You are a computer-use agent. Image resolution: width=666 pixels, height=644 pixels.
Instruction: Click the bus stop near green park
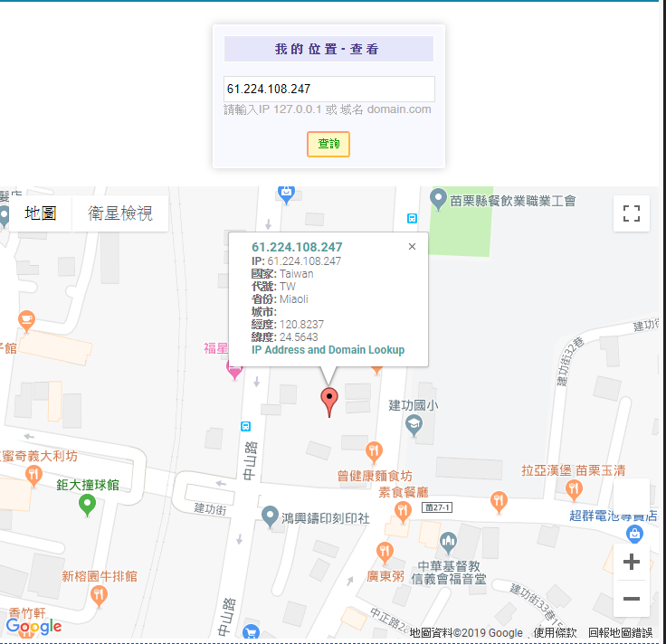tap(412, 218)
